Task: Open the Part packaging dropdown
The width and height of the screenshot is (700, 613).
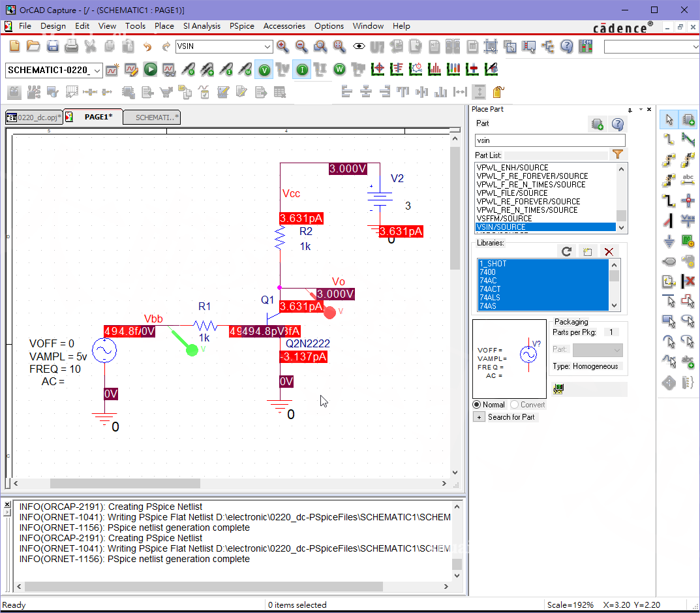Action: point(598,350)
